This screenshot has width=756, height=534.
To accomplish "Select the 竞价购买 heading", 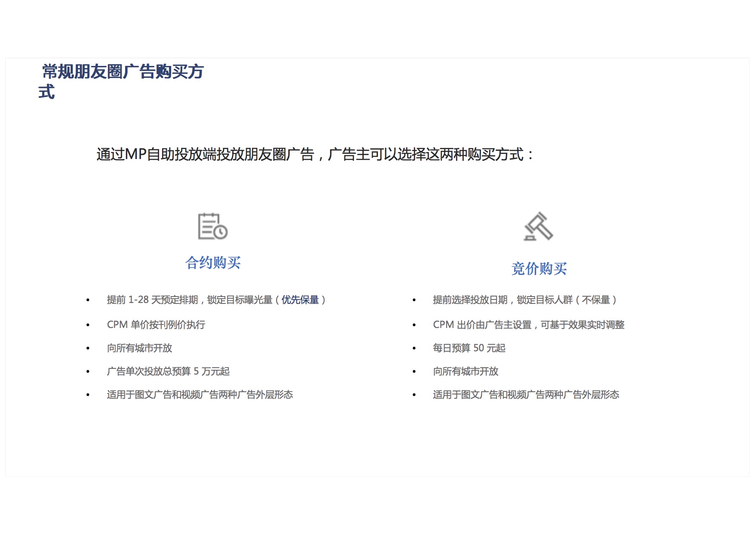I will 539,269.
